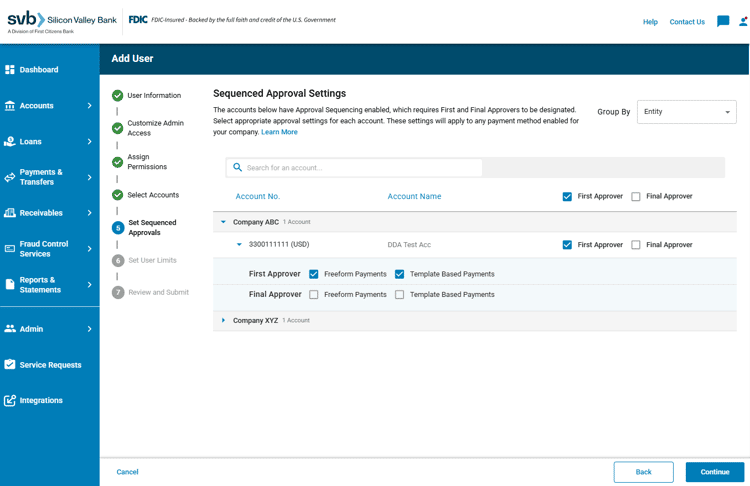
Task: Click the SVB Silicon Valley Bank logo
Action: 62,22
